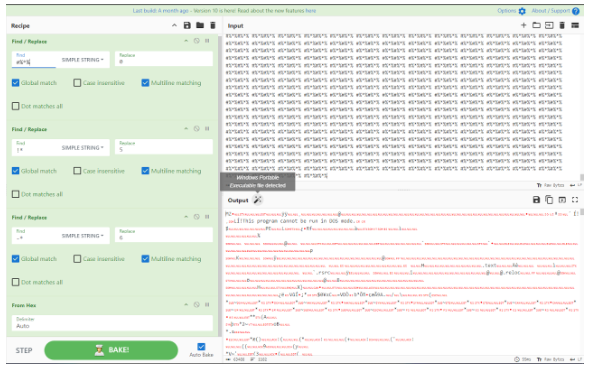
Task: Reset pane layout icon in Input header
Action: 575,25
